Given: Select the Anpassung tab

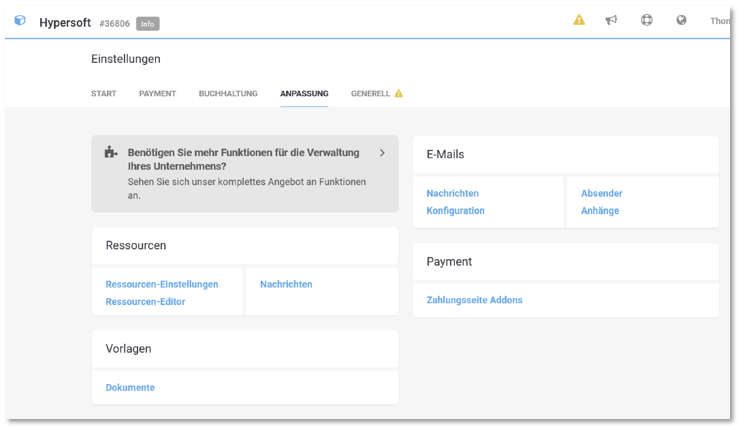Looking at the screenshot, I should point(304,94).
